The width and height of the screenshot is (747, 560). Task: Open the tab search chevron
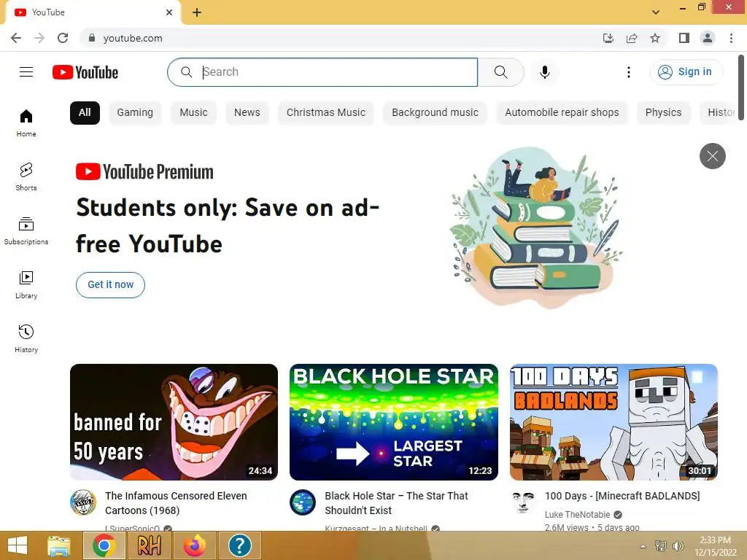656,12
